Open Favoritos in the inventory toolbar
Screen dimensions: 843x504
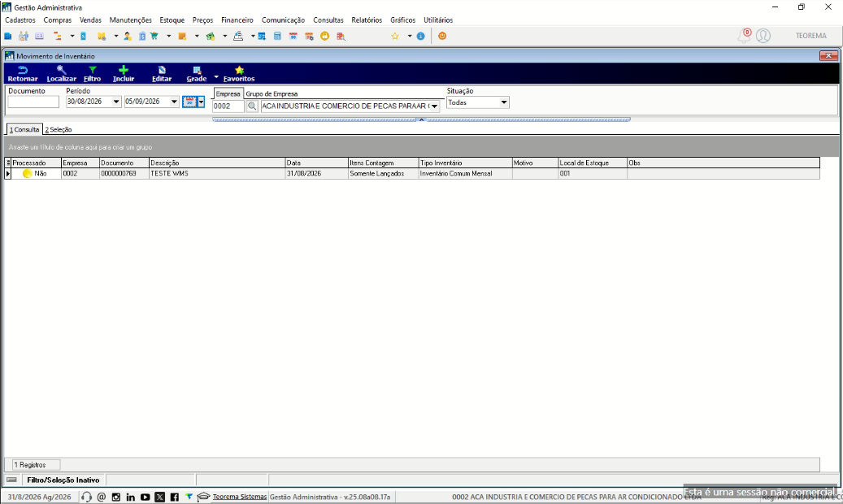239,74
